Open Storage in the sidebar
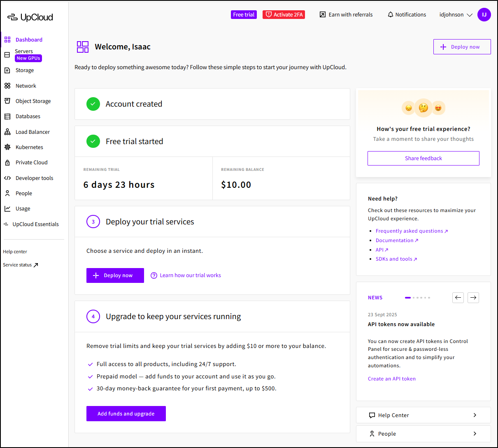 24,70
